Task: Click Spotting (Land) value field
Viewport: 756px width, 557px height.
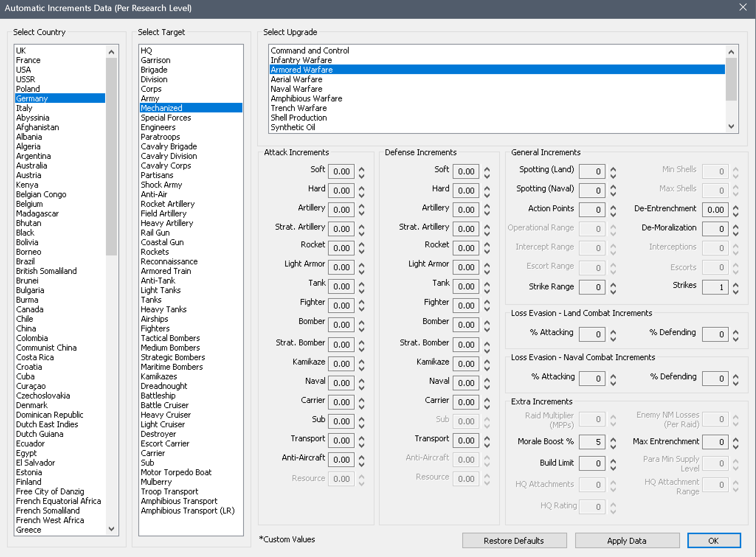Action: point(592,171)
